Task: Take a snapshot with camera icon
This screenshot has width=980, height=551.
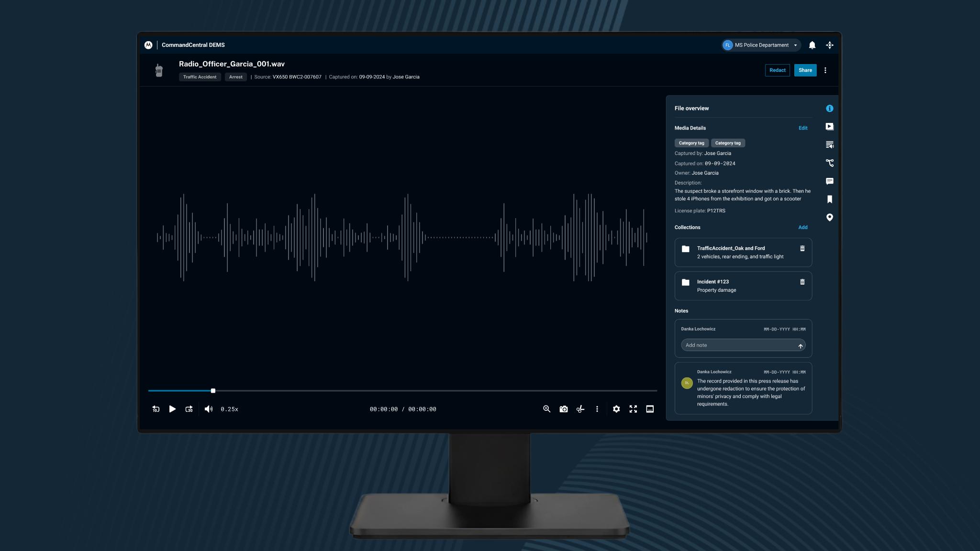Action: [x=563, y=409]
